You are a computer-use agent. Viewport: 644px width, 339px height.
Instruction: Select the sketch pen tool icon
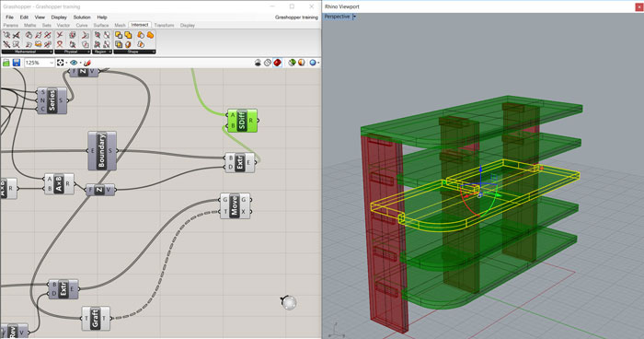pos(87,63)
